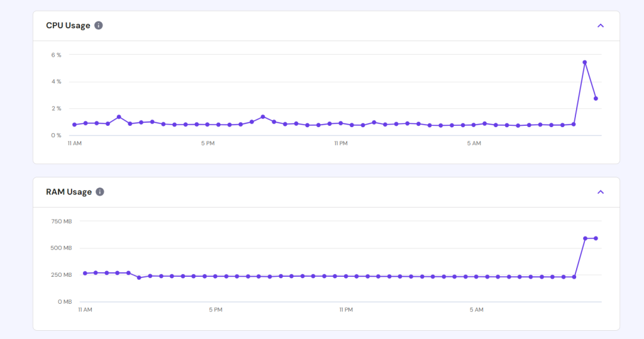Select the final CPU data point after the spike
This screenshot has width=644, height=339.
click(596, 99)
